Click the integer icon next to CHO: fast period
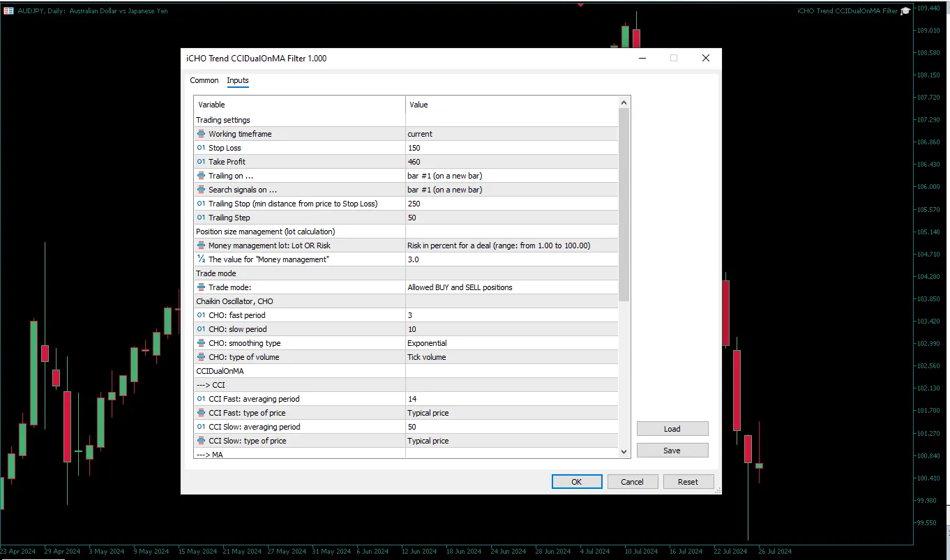950x560 pixels. pyautogui.click(x=201, y=315)
